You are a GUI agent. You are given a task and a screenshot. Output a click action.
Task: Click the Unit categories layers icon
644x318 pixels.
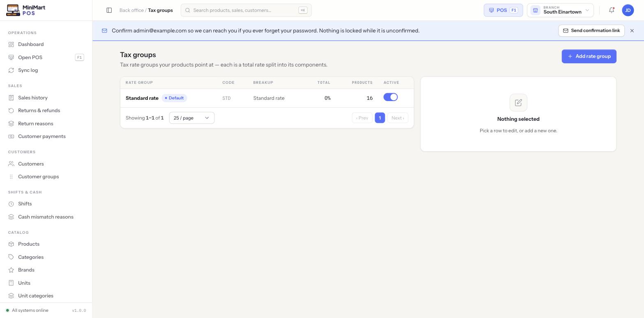tap(11, 296)
